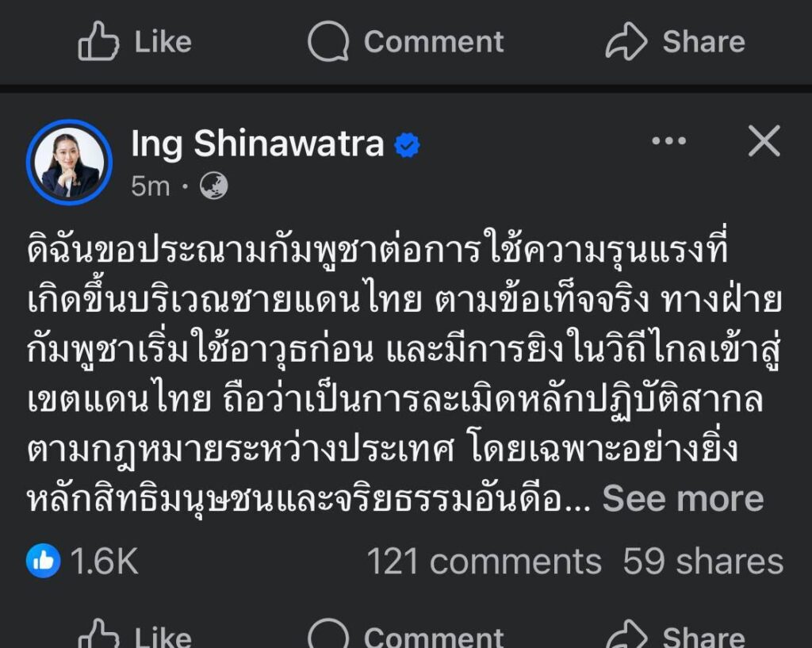Like Ing Shinawatra's post using the bottom Like button
Screen dimensions: 812x648
click(x=135, y=637)
